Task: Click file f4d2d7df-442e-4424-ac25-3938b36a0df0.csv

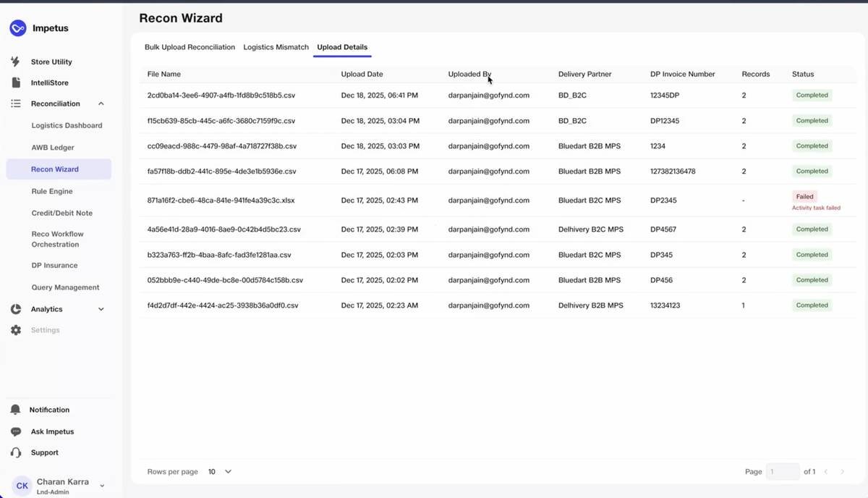Action: [223, 305]
